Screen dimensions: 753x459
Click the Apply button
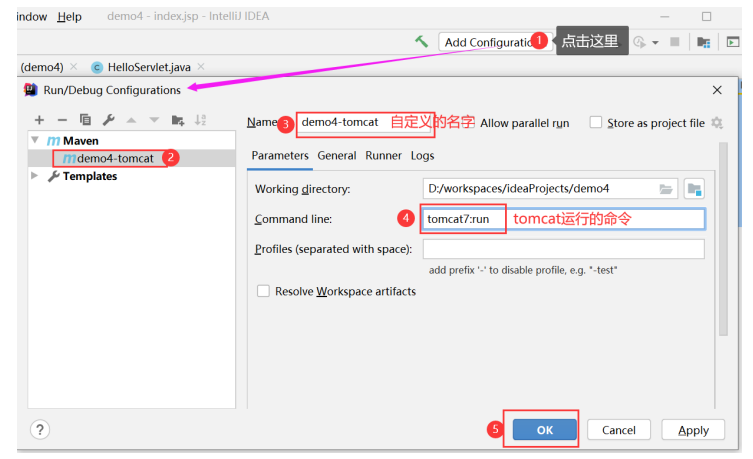693,430
